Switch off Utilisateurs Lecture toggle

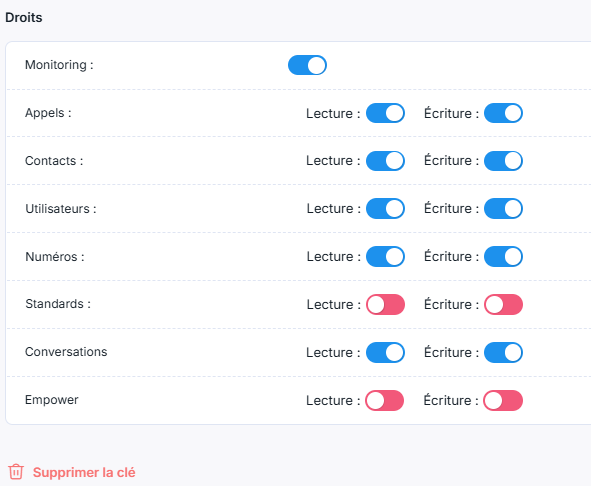pyautogui.click(x=385, y=209)
